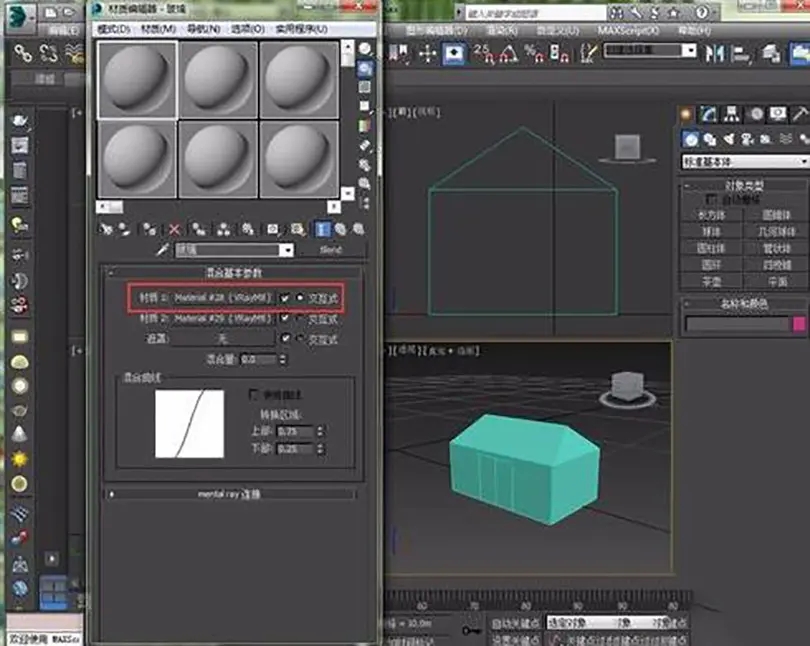The width and height of the screenshot is (810, 646).
Task: Click Assign Material to Selection icon
Action: coord(149,229)
